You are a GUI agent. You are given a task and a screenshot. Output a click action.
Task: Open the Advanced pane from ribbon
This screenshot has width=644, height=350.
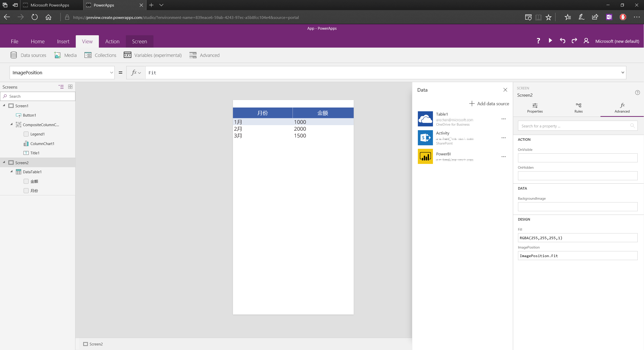pyautogui.click(x=204, y=55)
